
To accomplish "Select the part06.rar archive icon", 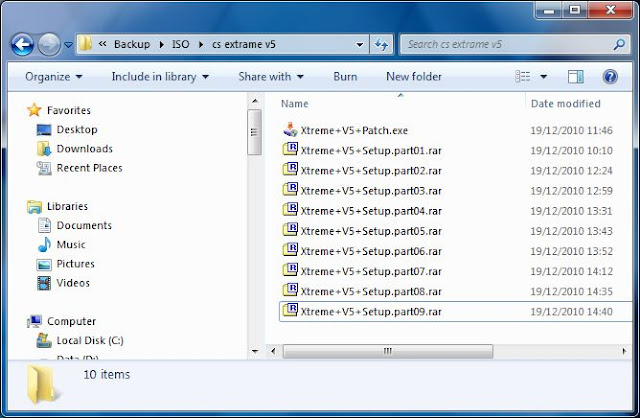I will pyautogui.click(x=290, y=249).
